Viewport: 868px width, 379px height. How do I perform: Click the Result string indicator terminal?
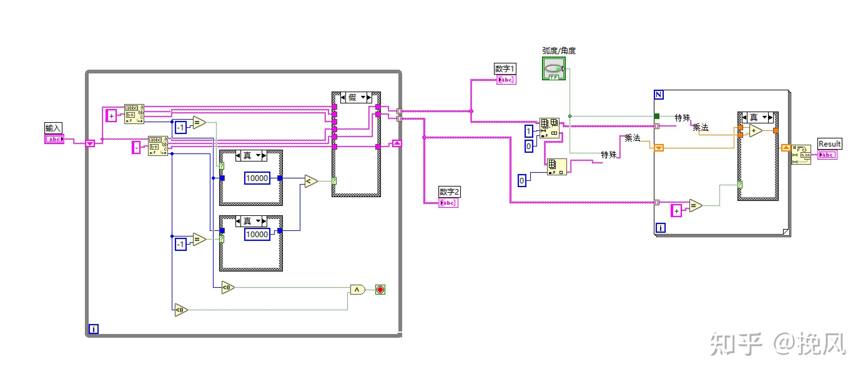coord(827,155)
